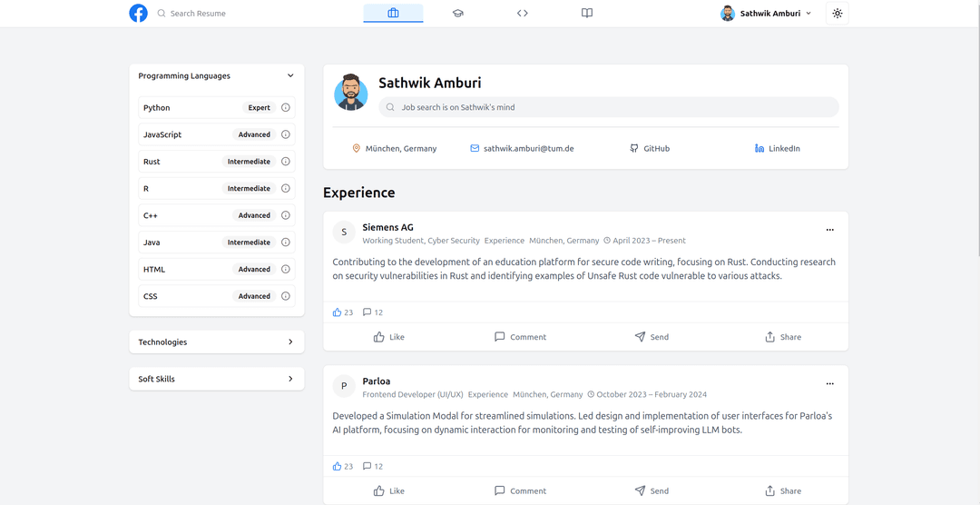Click the info icon next to Rust
980x505 pixels.
[x=286, y=162]
